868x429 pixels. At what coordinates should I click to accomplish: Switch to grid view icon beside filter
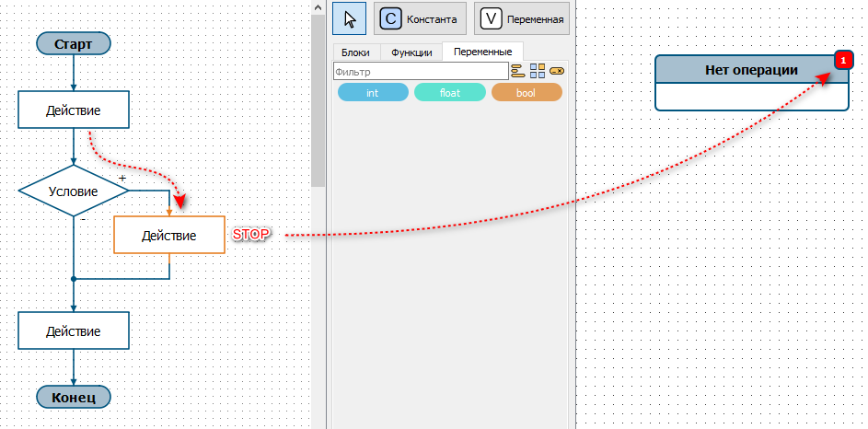point(538,71)
